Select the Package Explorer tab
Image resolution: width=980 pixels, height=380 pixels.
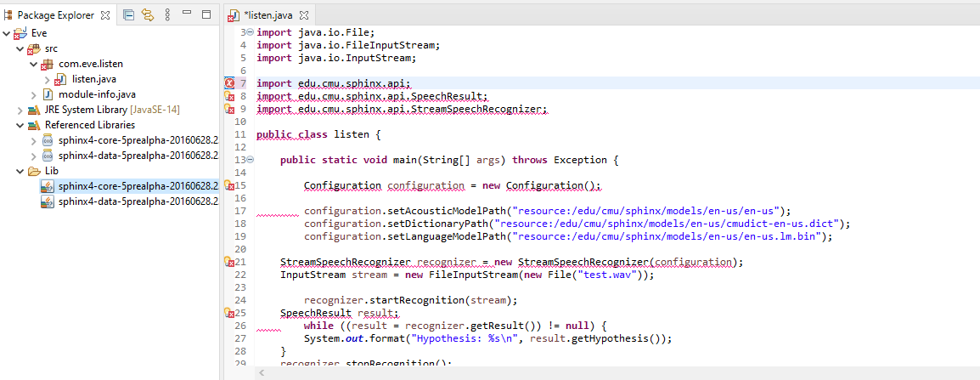(56, 14)
